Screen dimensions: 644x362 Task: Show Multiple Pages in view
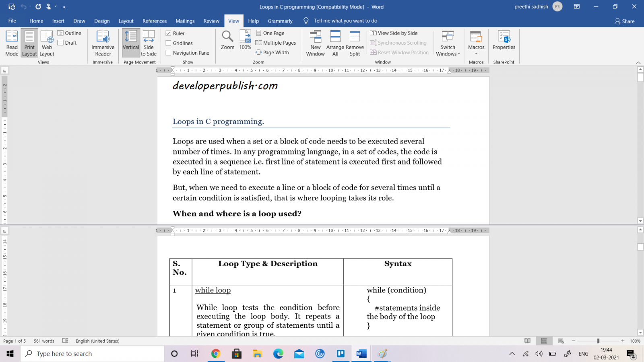pos(276,43)
